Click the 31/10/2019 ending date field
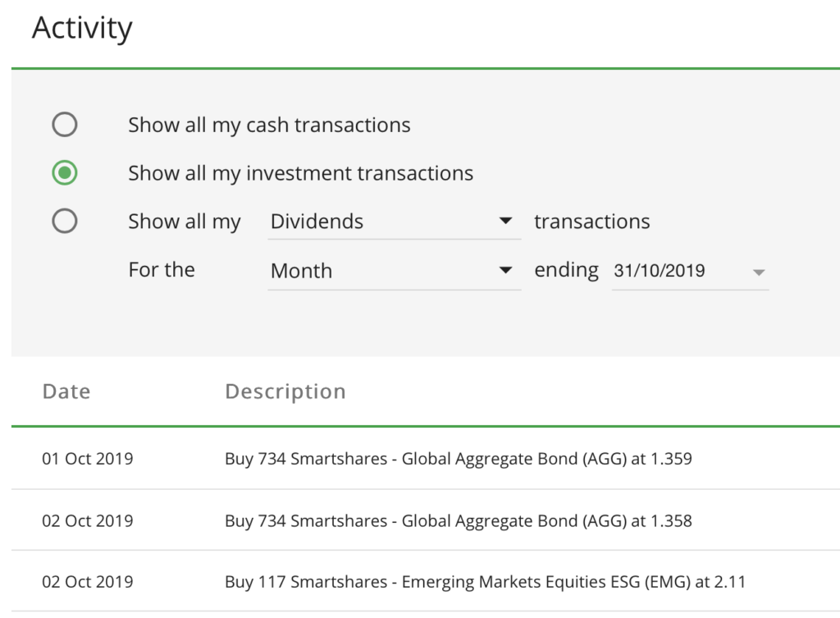This screenshot has width=840, height=618. click(x=660, y=271)
